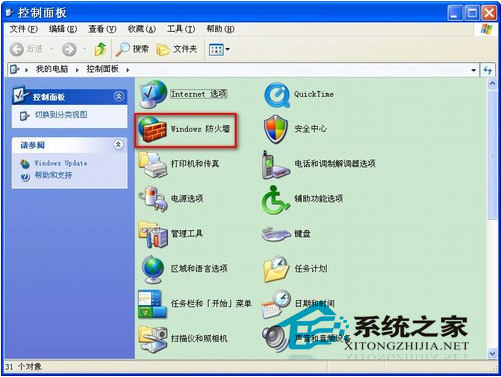Collapse the 控制面板 side panel section

point(119,97)
